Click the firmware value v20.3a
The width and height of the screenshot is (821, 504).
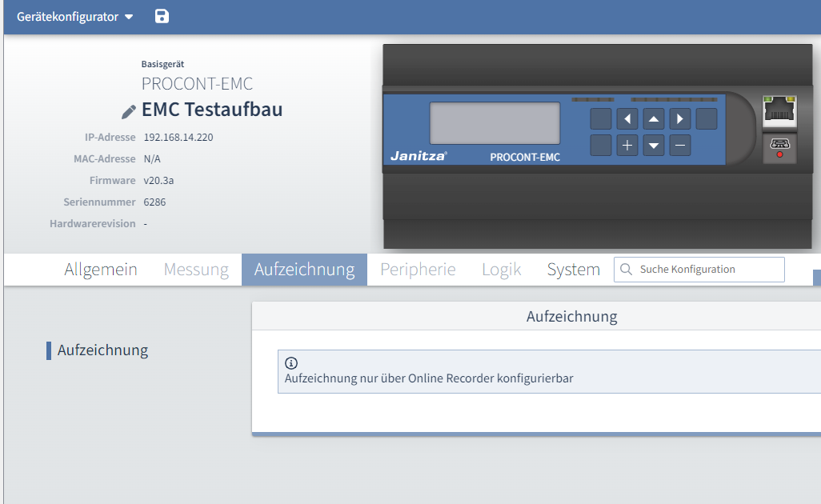tap(158, 181)
